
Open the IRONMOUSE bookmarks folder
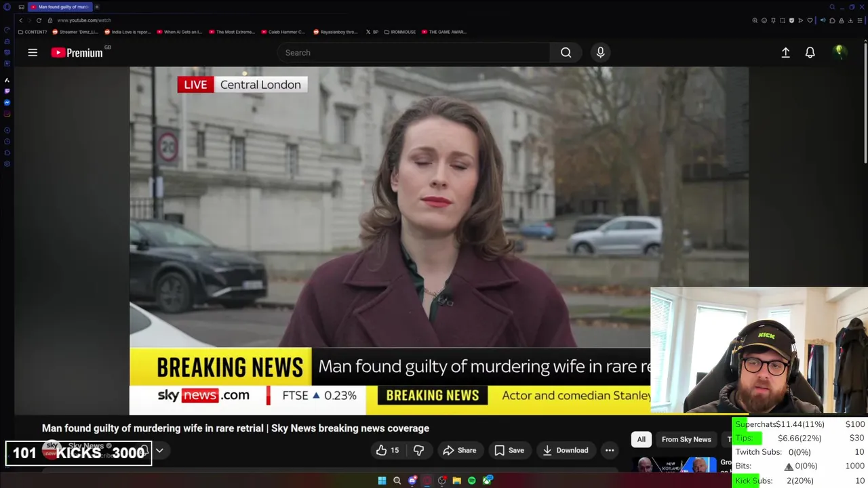tap(399, 32)
